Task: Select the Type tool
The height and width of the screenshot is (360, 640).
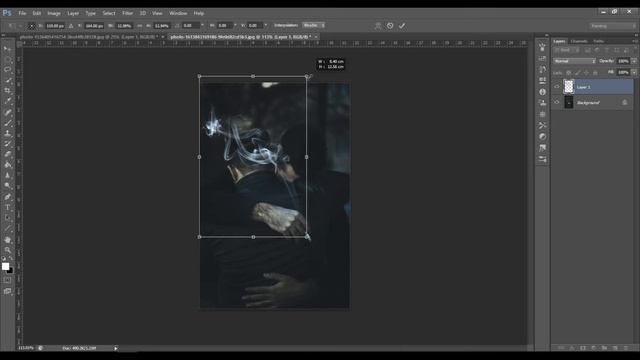Action: click(x=7, y=207)
